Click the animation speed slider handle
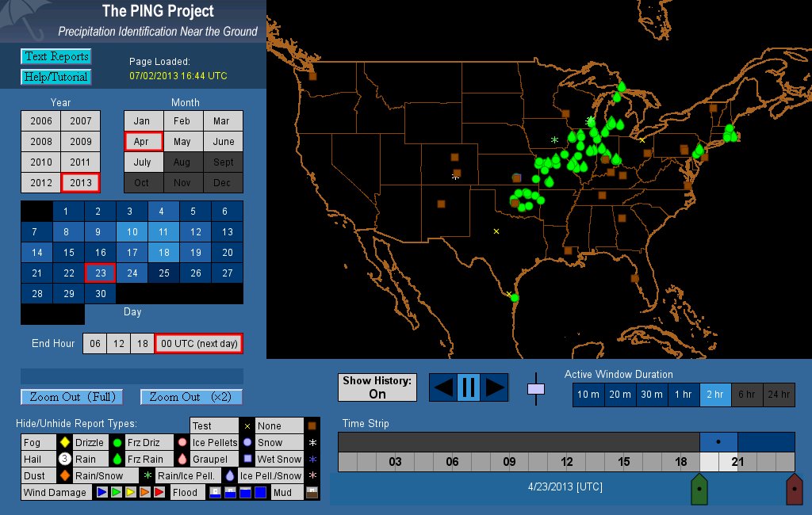 pyautogui.click(x=537, y=389)
